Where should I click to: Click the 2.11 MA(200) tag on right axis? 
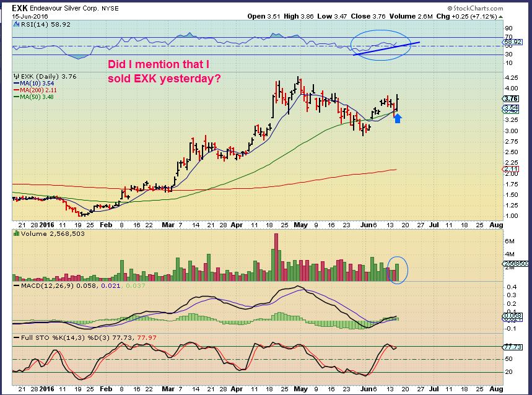pyautogui.click(x=510, y=169)
